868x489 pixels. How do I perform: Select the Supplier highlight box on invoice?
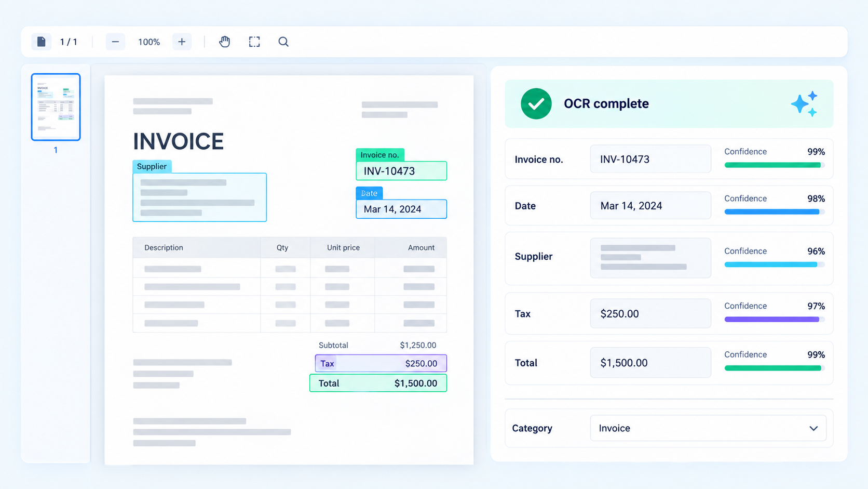[x=199, y=197]
